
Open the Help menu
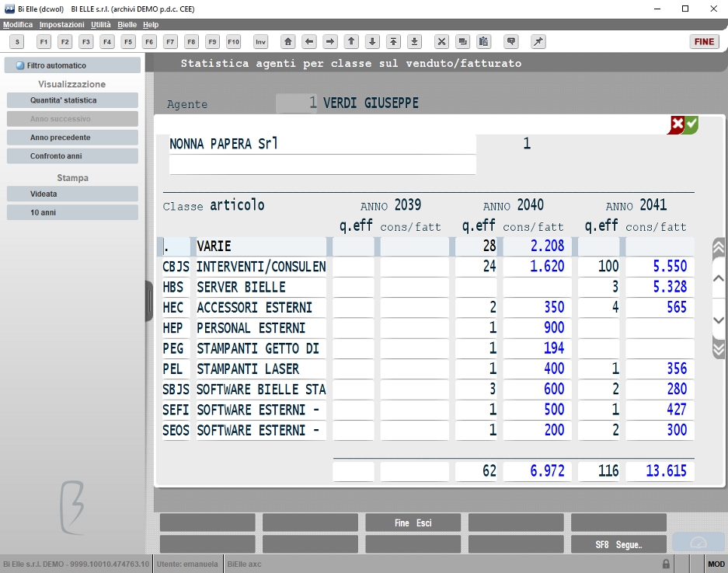coord(151,25)
